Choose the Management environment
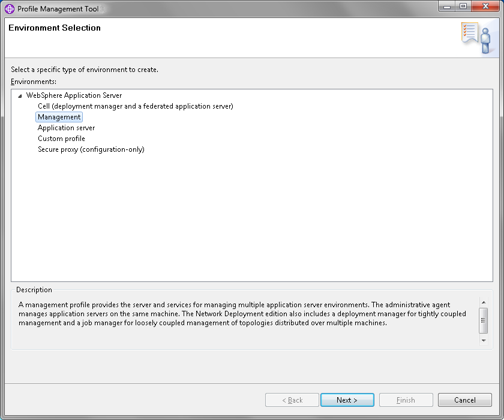Viewport: 504px width, 420px height. click(x=59, y=117)
